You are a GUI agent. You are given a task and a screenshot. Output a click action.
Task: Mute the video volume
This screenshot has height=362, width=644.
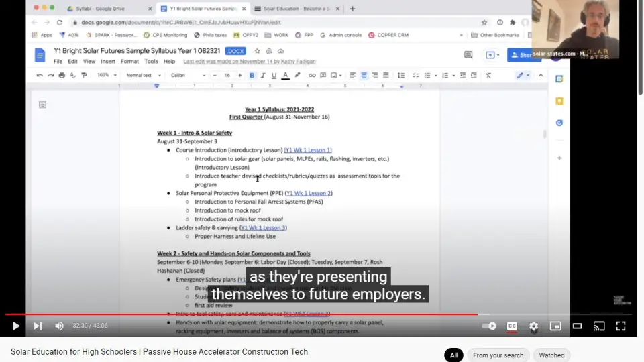click(59, 326)
